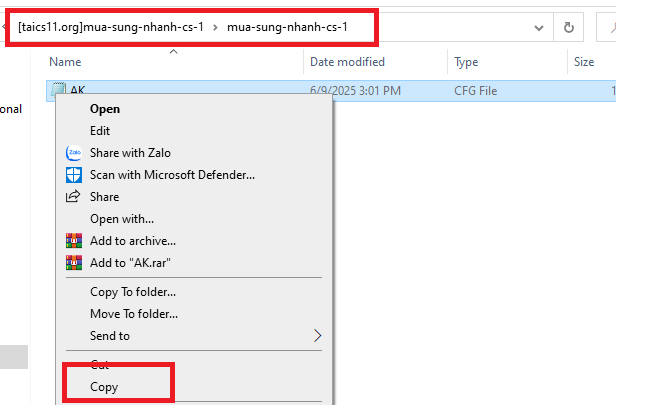Viewport: 650px width, 405px height.
Task: Click the WinRAR icon beside Add to "AK.rar"
Action: 73,263
